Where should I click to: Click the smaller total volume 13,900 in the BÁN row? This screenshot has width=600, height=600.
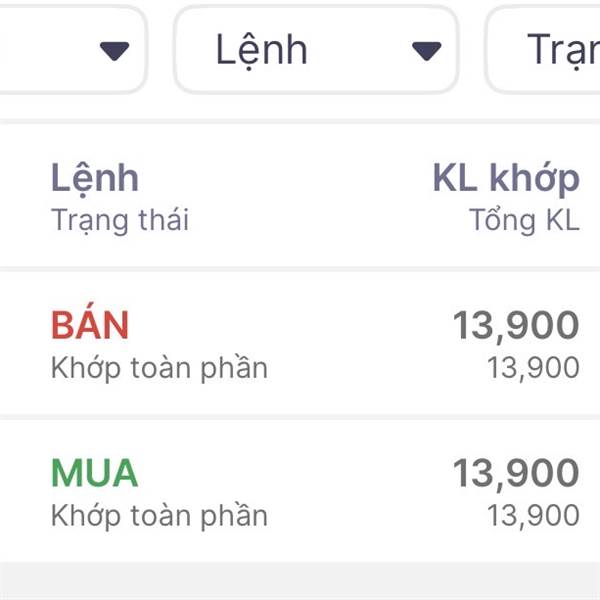point(533,368)
